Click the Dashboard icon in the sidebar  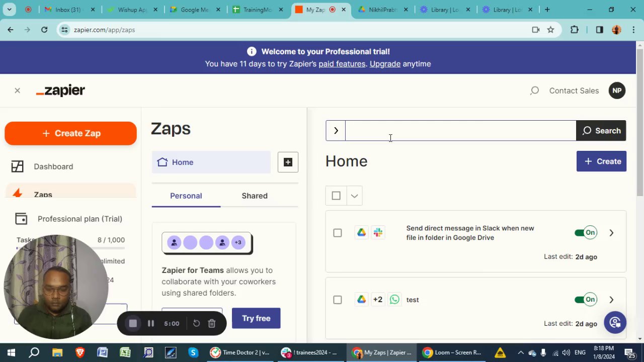(18, 166)
